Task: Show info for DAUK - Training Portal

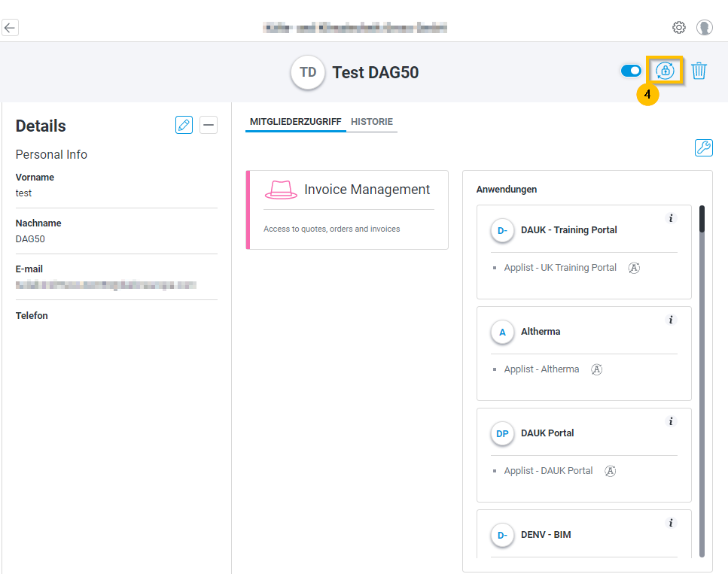Action: pos(672,218)
